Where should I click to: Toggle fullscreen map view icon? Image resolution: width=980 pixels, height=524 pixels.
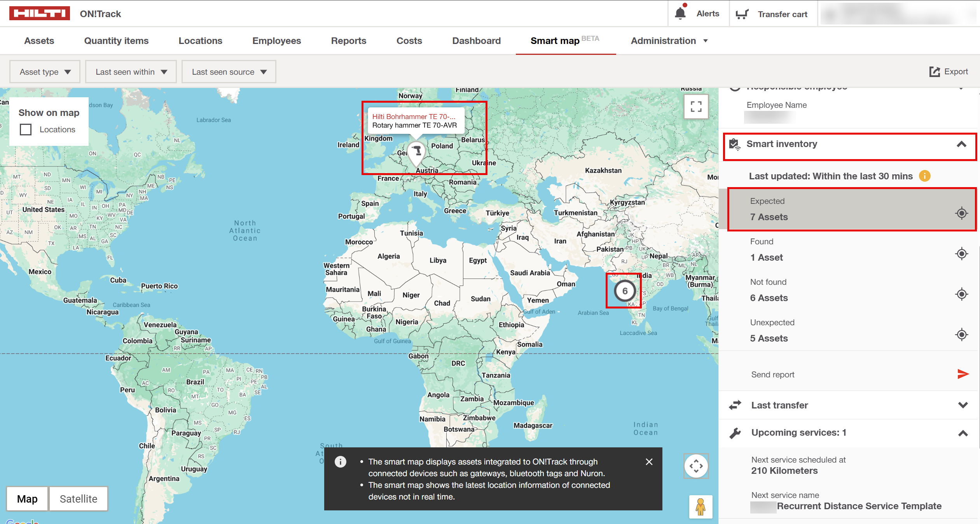pos(696,107)
